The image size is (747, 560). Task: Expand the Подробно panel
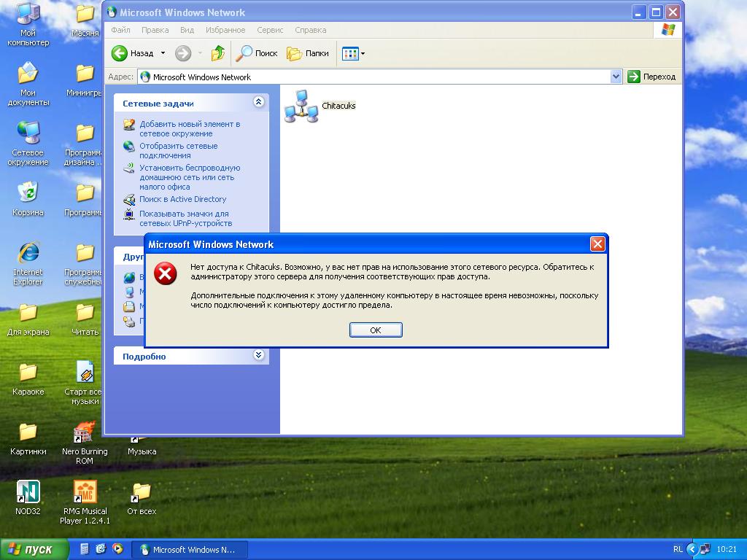click(259, 355)
